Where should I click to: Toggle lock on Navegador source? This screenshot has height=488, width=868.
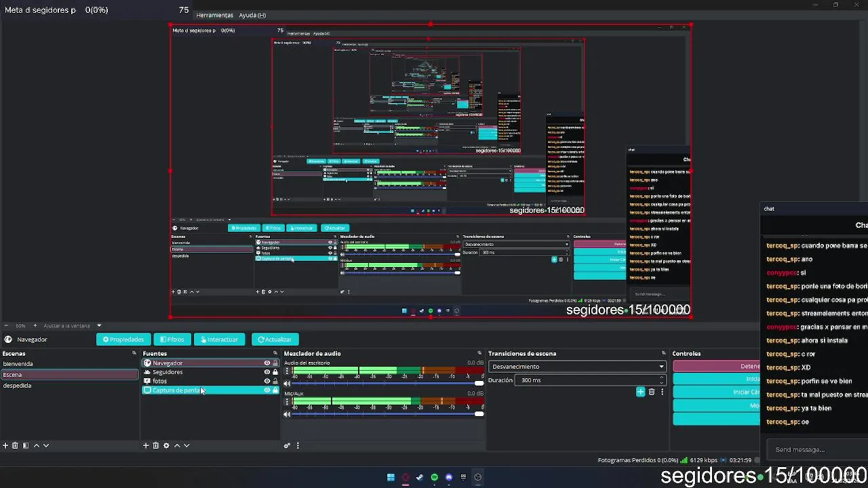click(x=275, y=363)
